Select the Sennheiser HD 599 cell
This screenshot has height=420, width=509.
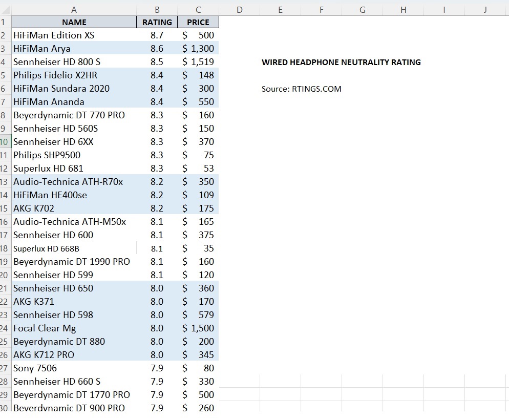[74, 275]
